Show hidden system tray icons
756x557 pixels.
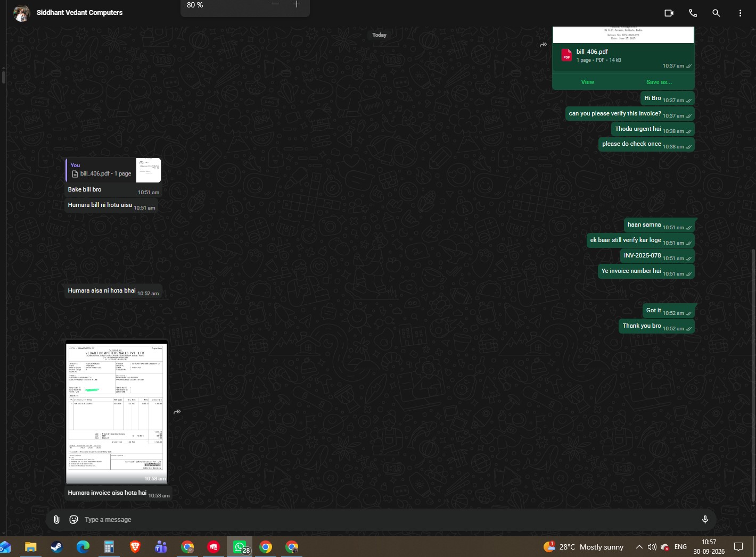(639, 547)
